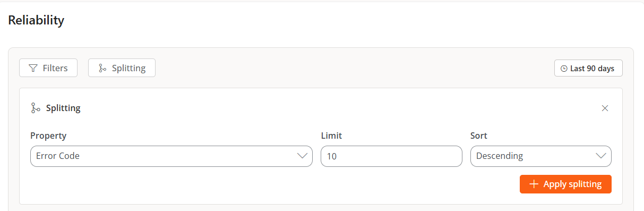The width and height of the screenshot is (644, 211).
Task: Click the funnel icon on Filters
Action: point(33,68)
